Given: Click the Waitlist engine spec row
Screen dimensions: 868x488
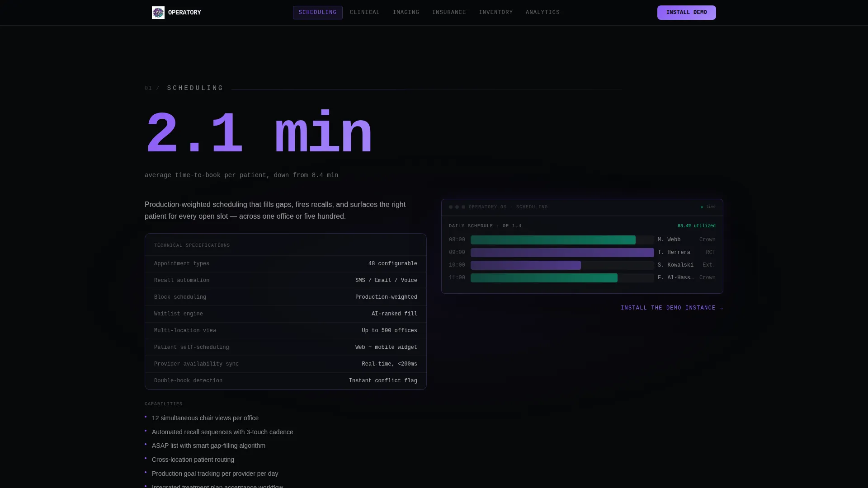Looking at the screenshot, I should [x=286, y=314].
